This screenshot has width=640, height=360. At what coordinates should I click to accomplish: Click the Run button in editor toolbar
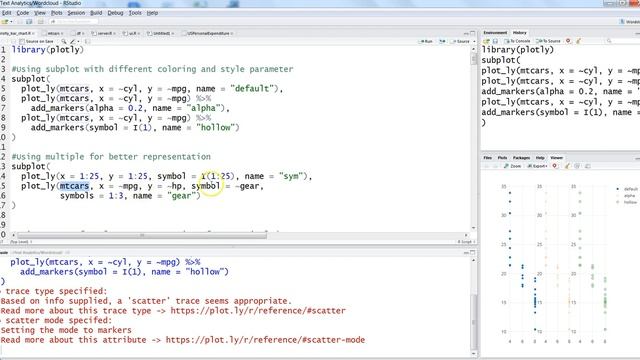coord(427,41)
